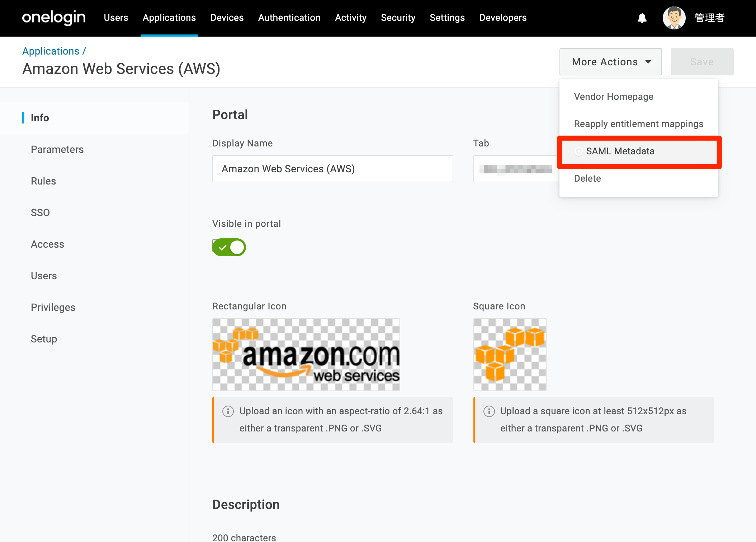Click the 管理者 username label
This screenshot has width=756, height=542.
point(709,18)
